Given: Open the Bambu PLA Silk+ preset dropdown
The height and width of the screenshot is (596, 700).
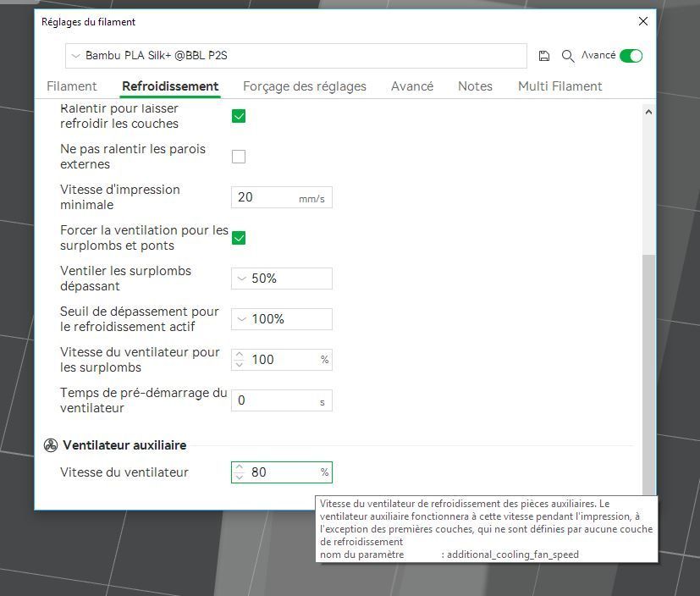Looking at the screenshot, I should click(x=296, y=56).
